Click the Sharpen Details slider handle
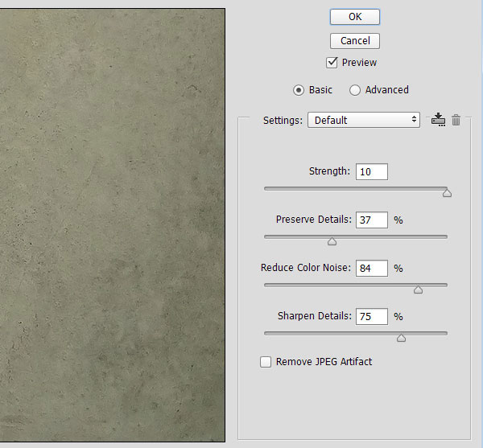 click(401, 338)
